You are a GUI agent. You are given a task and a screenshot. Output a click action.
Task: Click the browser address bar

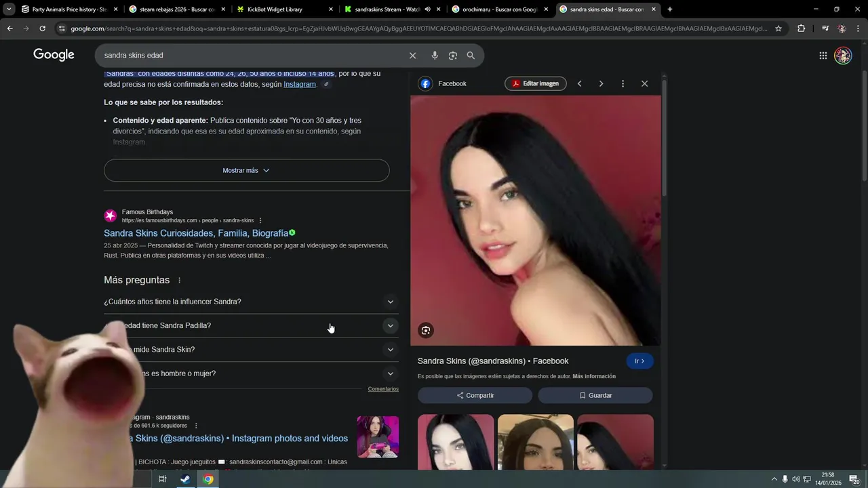click(419, 28)
